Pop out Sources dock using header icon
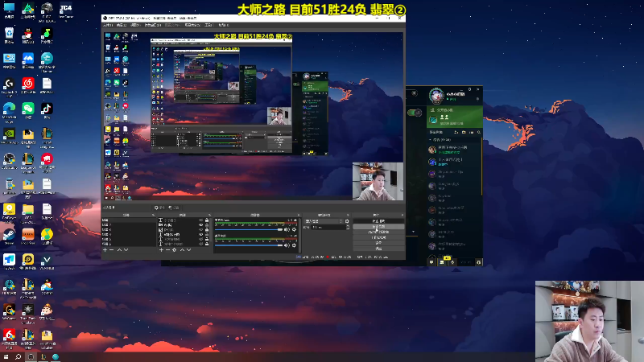Image resolution: width=644 pixels, height=362 pixels. 209,215
